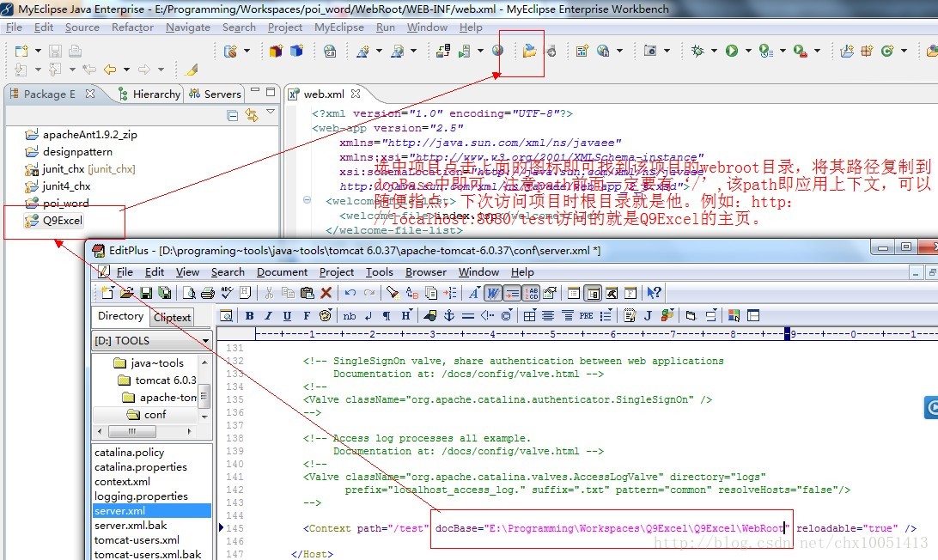This screenshot has height=560, width=938.
Task: Open dropdown arrow next to Run button
Action: pos(748,51)
